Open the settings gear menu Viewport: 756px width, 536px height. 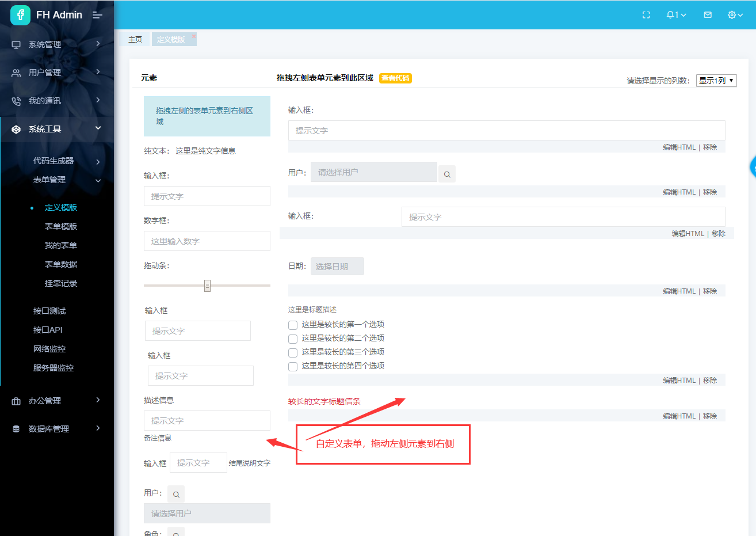point(735,15)
